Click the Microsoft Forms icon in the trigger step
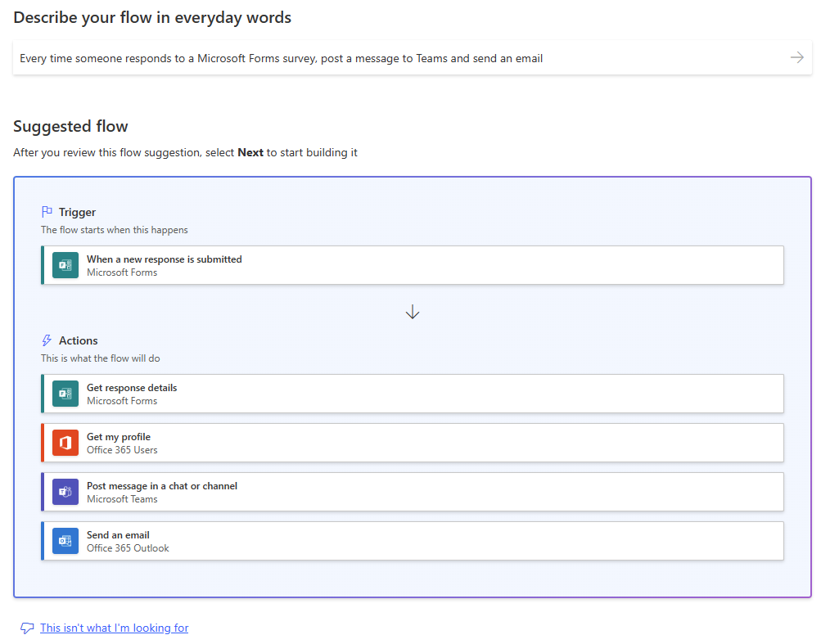830x644 pixels. [x=65, y=265]
